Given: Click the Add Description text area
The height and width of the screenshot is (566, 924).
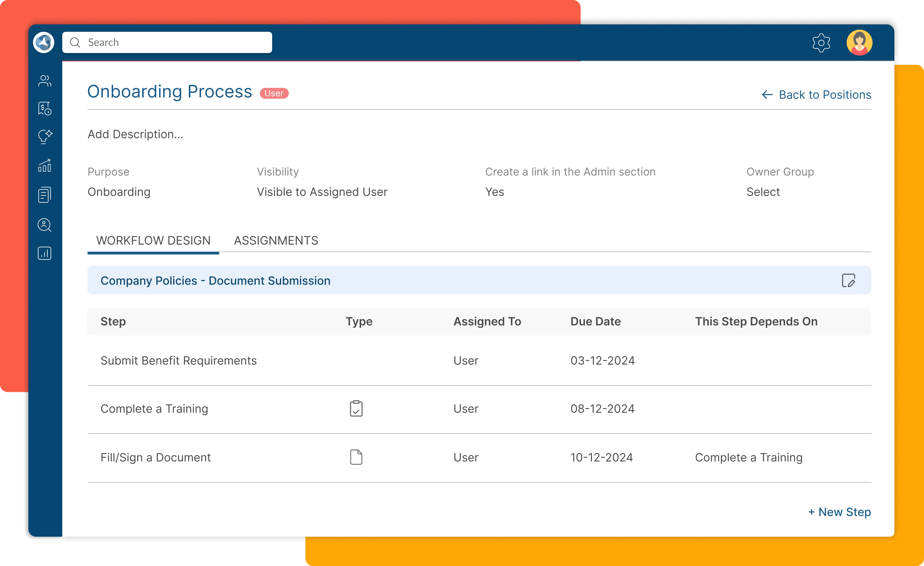Looking at the screenshot, I should coord(135,134).
